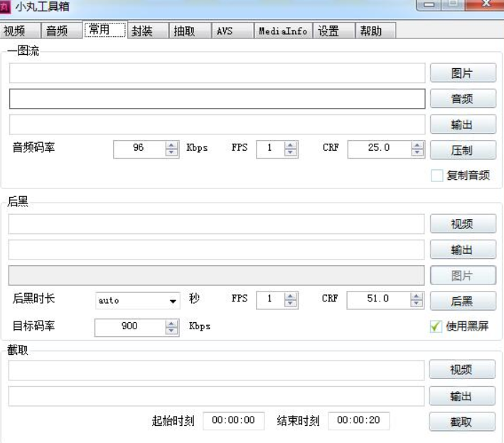
Task: Open the 抽取 tab
Action: coord(191,31)
